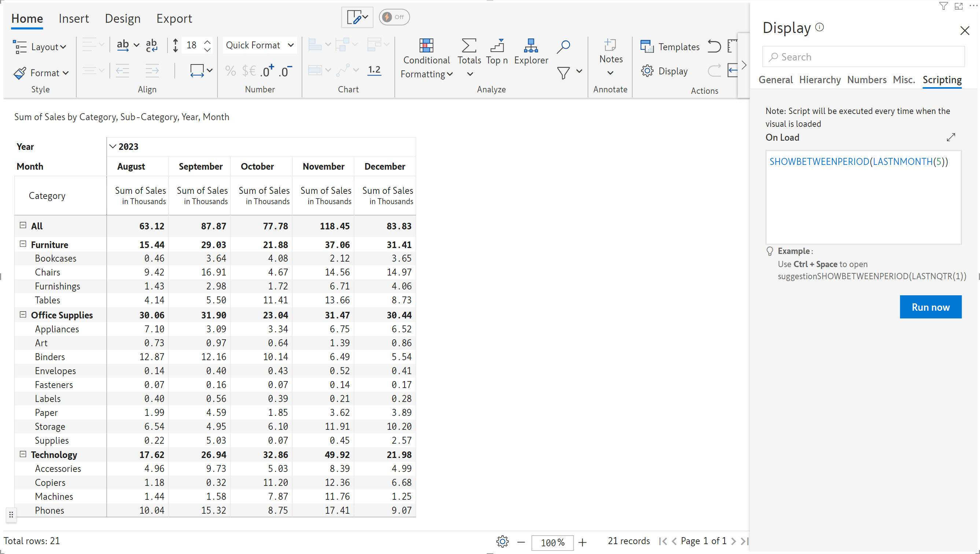Viewport: 980px width, 554px height.
Task: Collapse the 2023 year column group
Action: tap(113, 147)
